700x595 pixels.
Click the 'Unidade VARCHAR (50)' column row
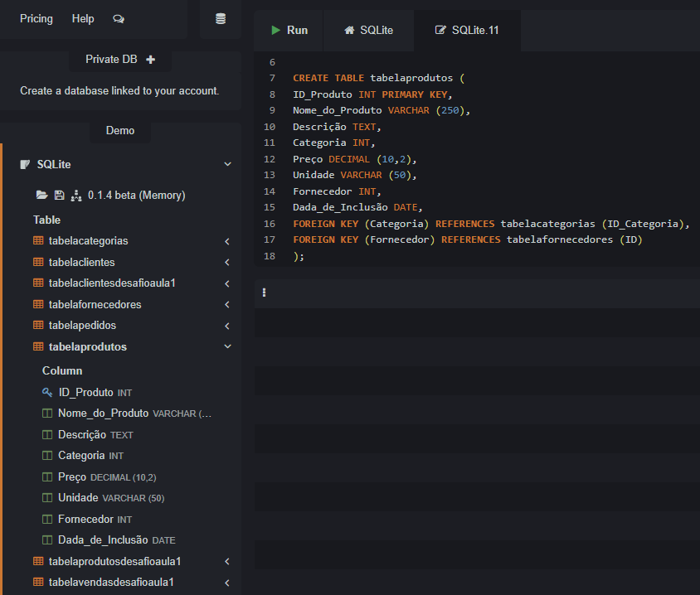pyautogui.click(x=111, y=498)
